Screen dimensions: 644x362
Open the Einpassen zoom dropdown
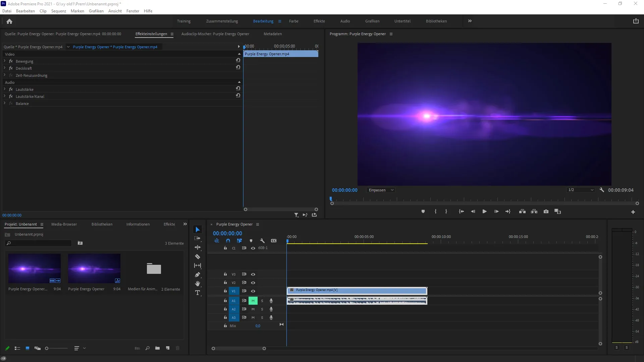click(x=381, y=190)
